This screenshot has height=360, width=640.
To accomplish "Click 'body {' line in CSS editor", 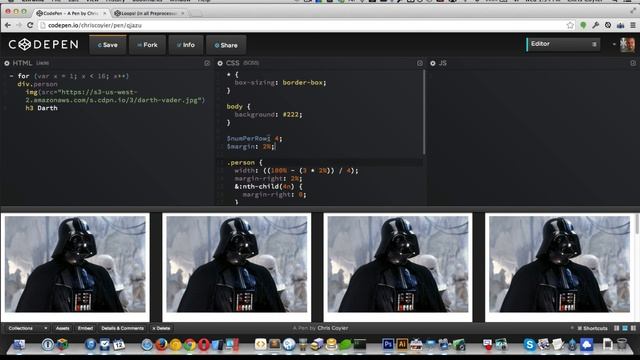I will coord(238,107).
